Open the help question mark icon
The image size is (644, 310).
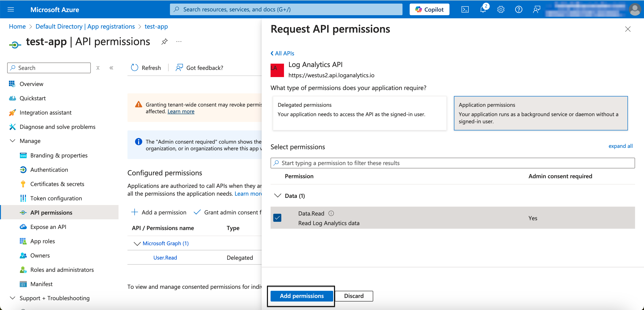pos(519,10)
